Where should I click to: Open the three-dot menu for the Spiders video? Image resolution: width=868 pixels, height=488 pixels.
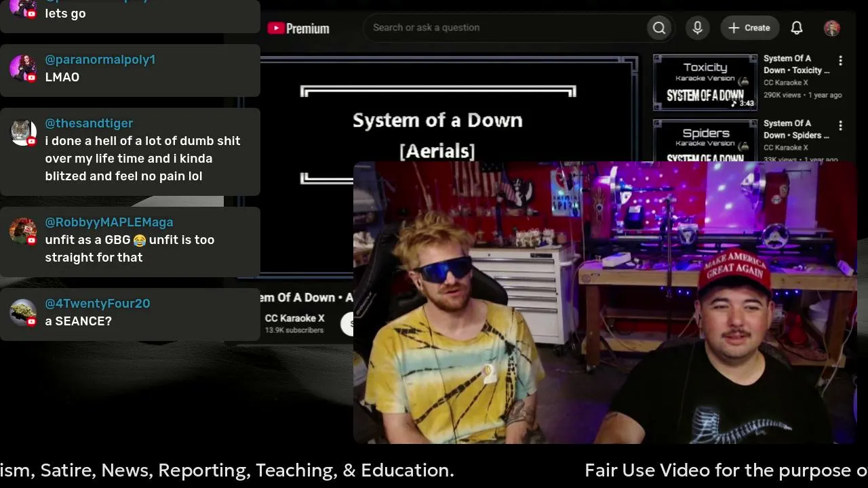(840, 125)
